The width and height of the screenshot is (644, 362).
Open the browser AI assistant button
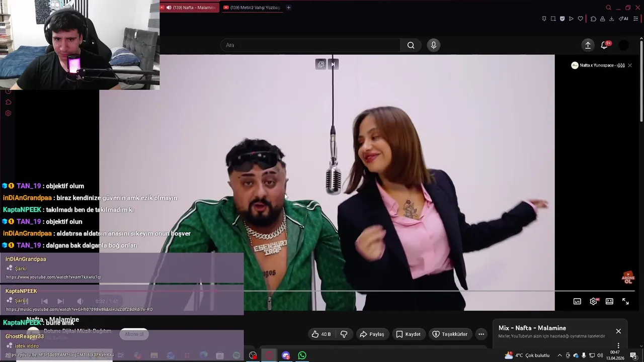(x=623, y=19)
